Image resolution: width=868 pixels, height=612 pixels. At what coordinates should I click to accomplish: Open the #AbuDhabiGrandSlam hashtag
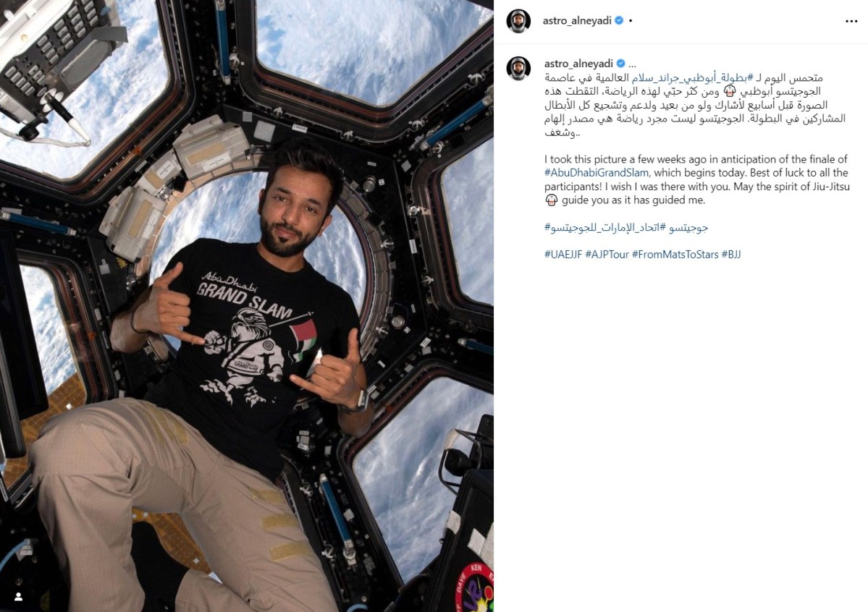click(x=596, y=173)
